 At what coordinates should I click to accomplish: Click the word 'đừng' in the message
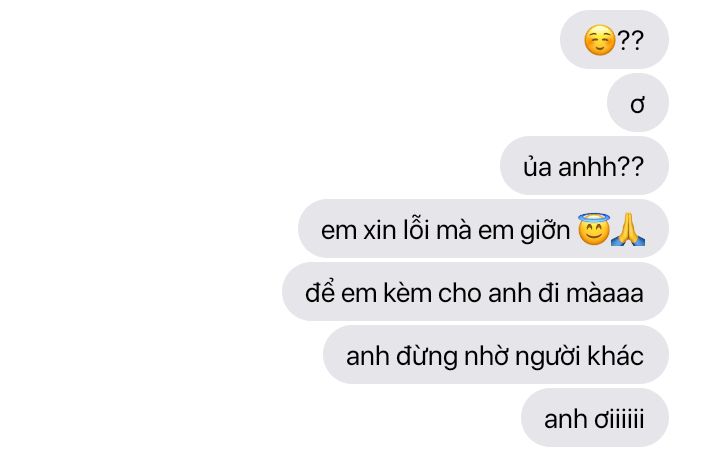point(427,357)
